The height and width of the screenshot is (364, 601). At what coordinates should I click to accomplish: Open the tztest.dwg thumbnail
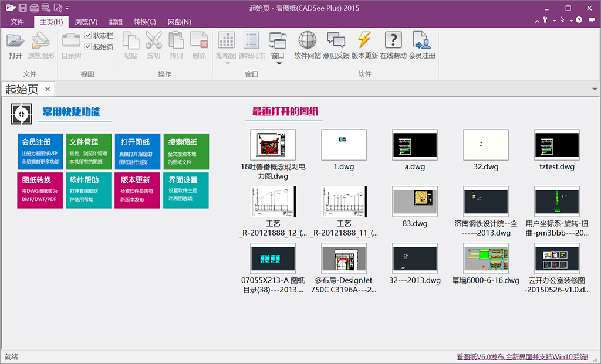coord(556,145)
